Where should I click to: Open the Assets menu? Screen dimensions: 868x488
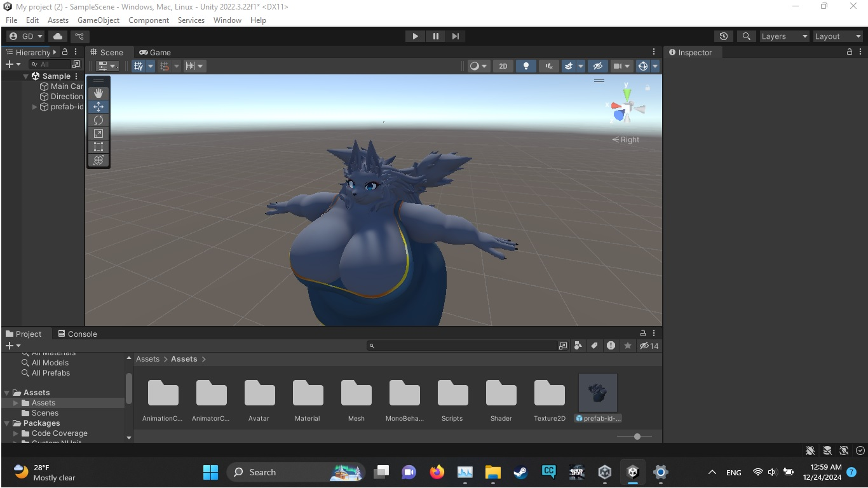click(58, 20)
